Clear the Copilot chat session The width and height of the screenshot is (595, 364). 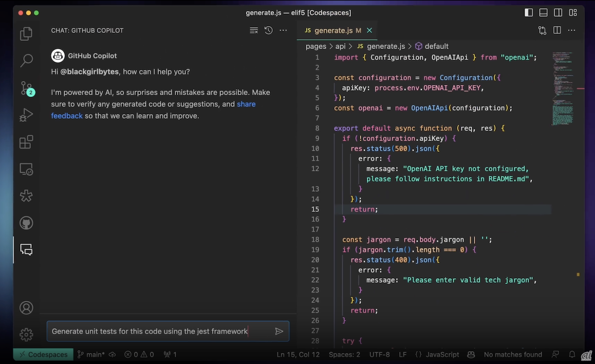coord(253,30)
